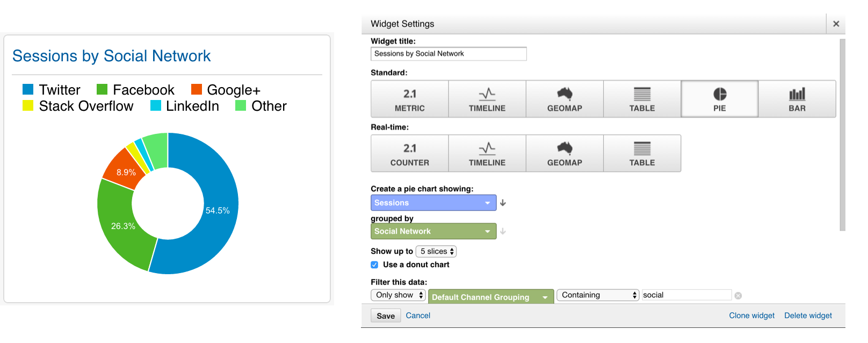Select the standard TABLE widget type
This screenshot has width=868, height=343.
(642, 99)
